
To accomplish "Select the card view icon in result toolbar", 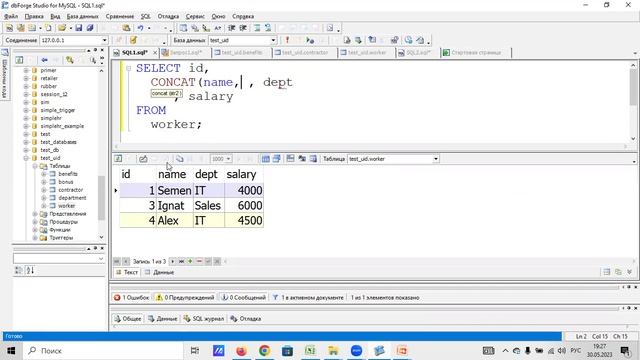I will click(x=276, y=159).
